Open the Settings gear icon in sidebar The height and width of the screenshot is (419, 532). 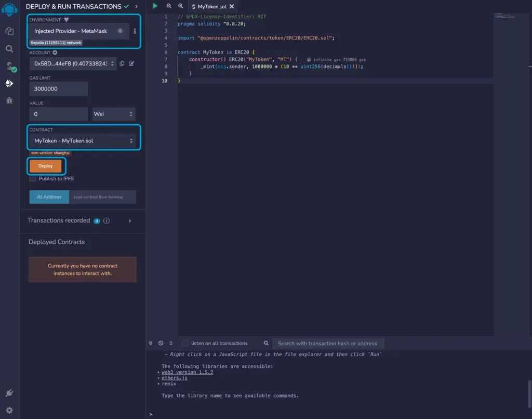pyautogui.click(x=9, y=410)
